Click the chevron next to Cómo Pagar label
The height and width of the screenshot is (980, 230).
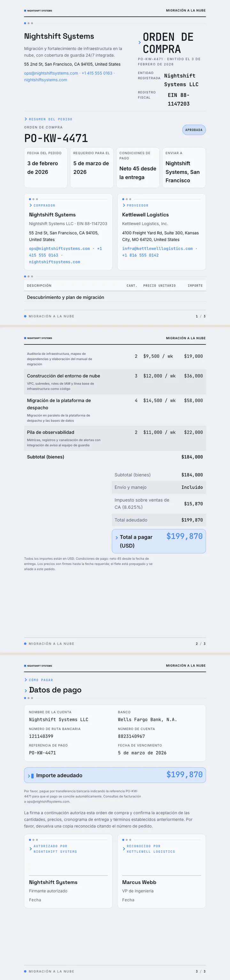[26, 680]
